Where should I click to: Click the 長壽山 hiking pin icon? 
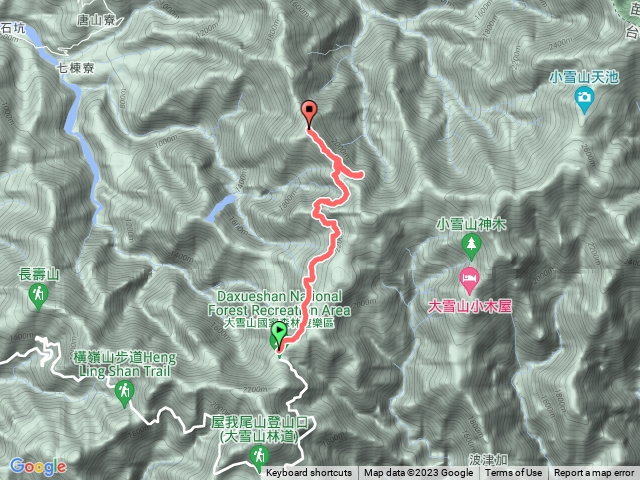(x=38, y=298)
